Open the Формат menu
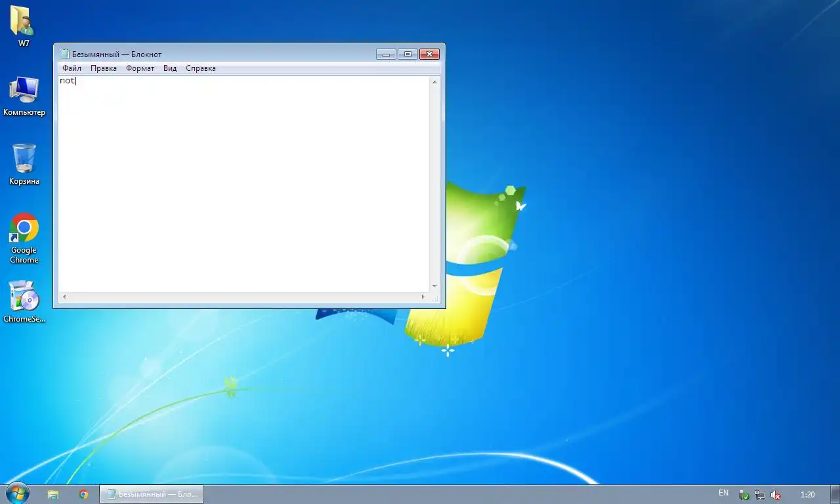 pos(140,68)
